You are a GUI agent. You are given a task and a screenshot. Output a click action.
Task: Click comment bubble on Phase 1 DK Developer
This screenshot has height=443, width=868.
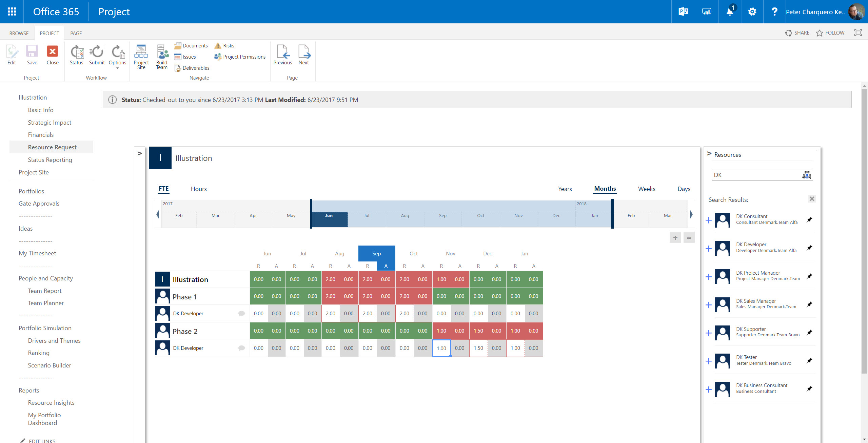pos(241,314)
